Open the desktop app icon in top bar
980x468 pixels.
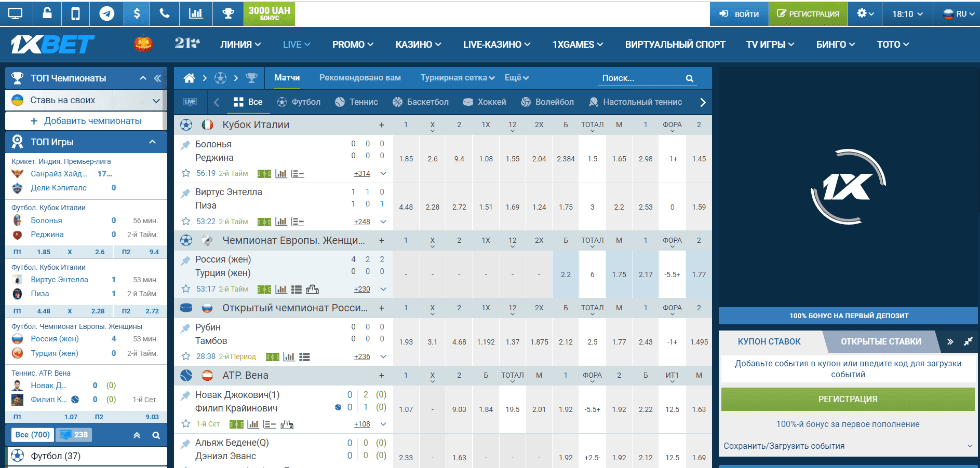click(16, 13)
